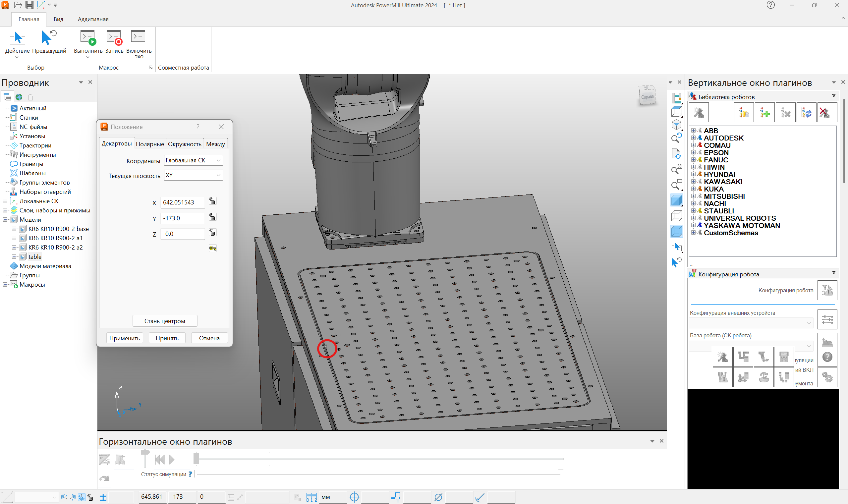Click the play simulation button
848x504 pixels.
tap(172, 460)
